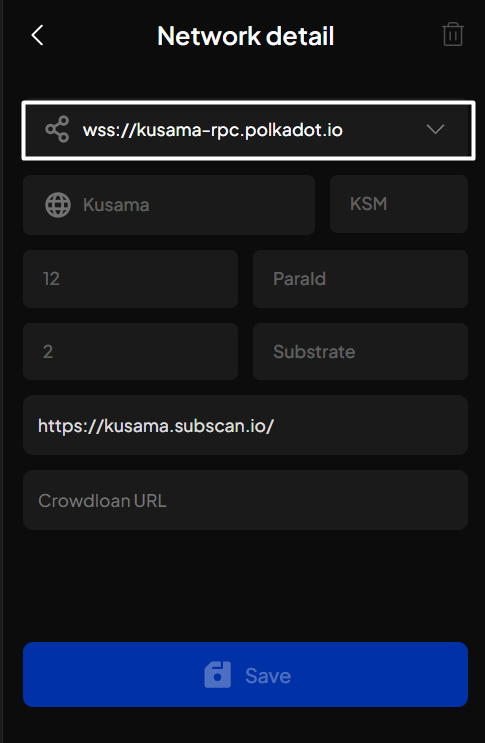This screenshot has height=743, width=485.
Task: Delete network with the trash icon
Action: pos(452,35)
